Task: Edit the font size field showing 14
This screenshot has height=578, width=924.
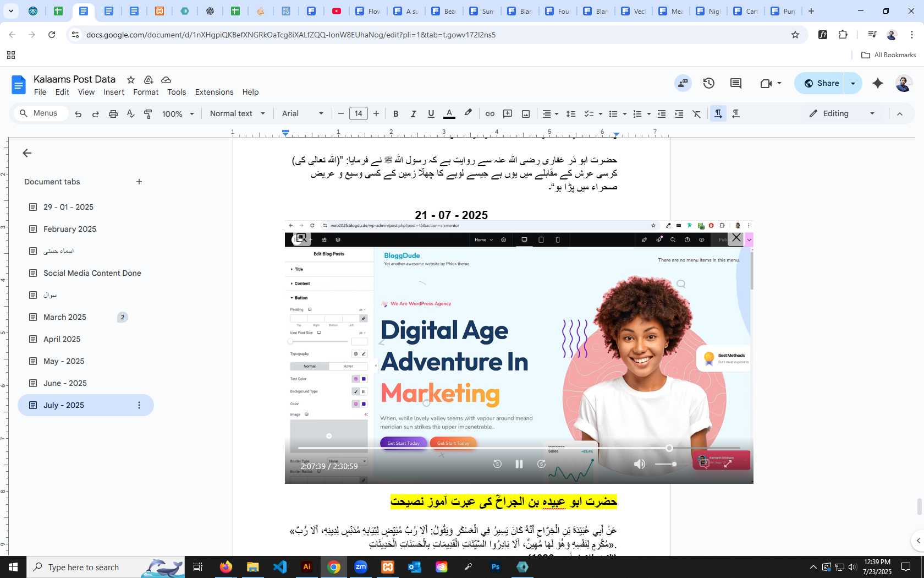Action: coord(359,114)
